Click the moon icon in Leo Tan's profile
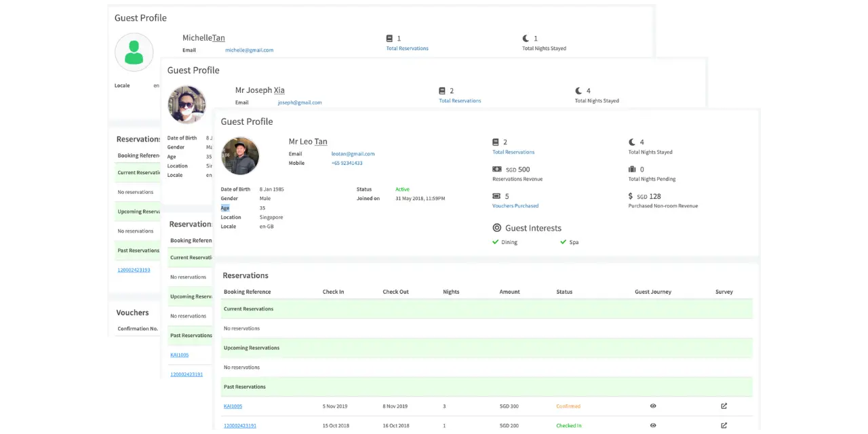This screenshot has width=868, height=434. click(632, 142)
